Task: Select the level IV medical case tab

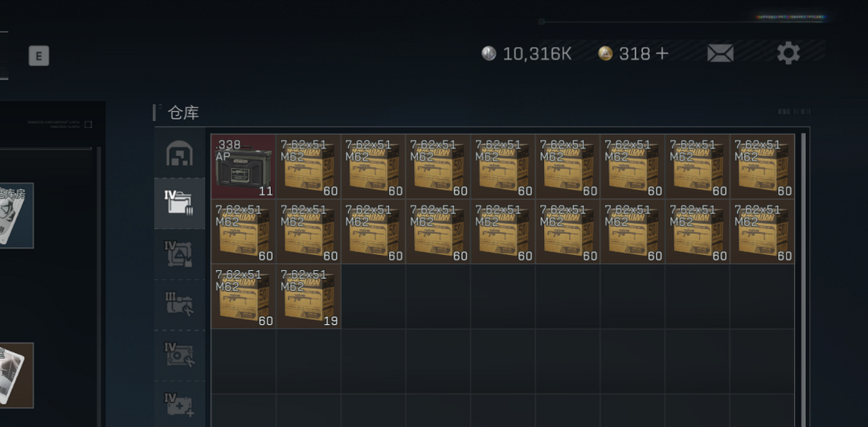Action: click(x=179, y=404)
